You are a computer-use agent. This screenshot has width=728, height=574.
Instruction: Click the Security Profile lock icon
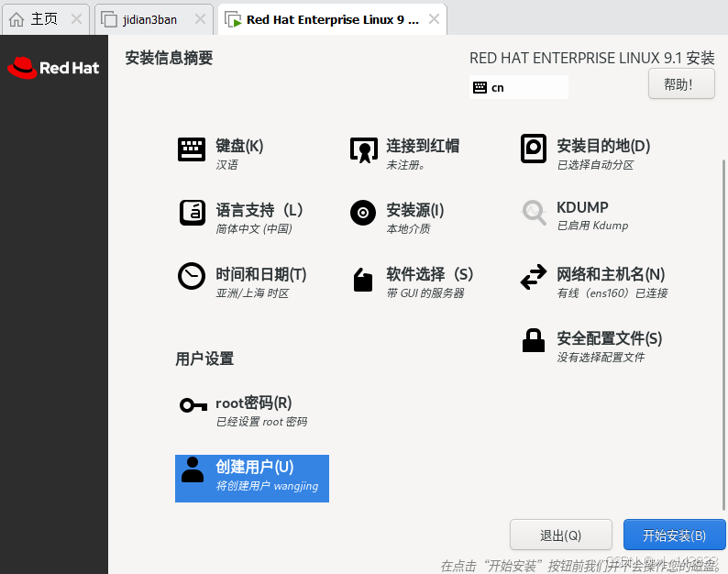click(534, 340)
